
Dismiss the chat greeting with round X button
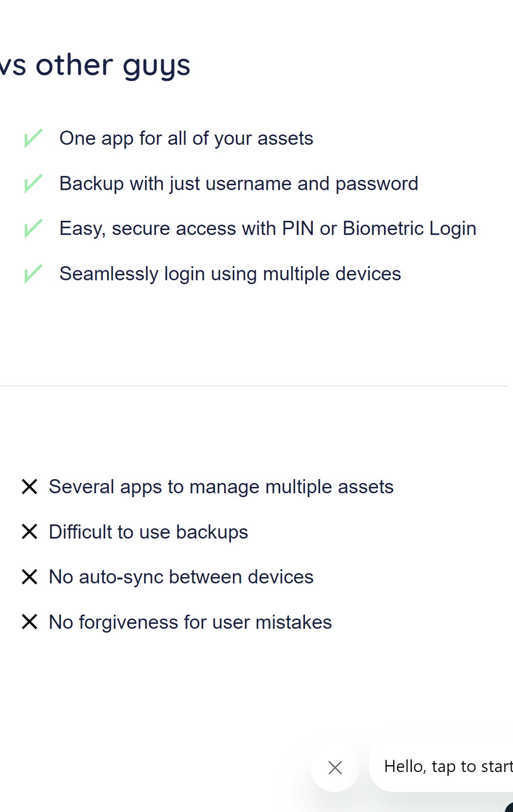pos(335,768)
